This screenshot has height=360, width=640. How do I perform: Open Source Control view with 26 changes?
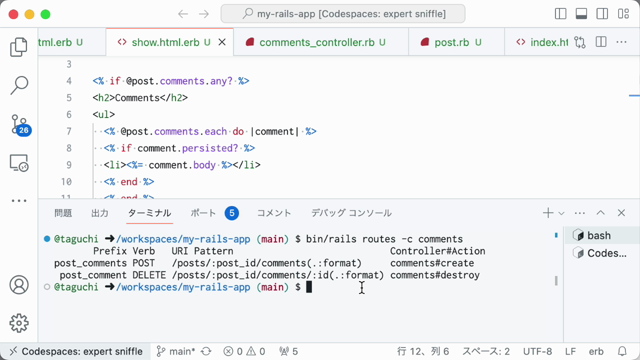[x=20, y=124]
